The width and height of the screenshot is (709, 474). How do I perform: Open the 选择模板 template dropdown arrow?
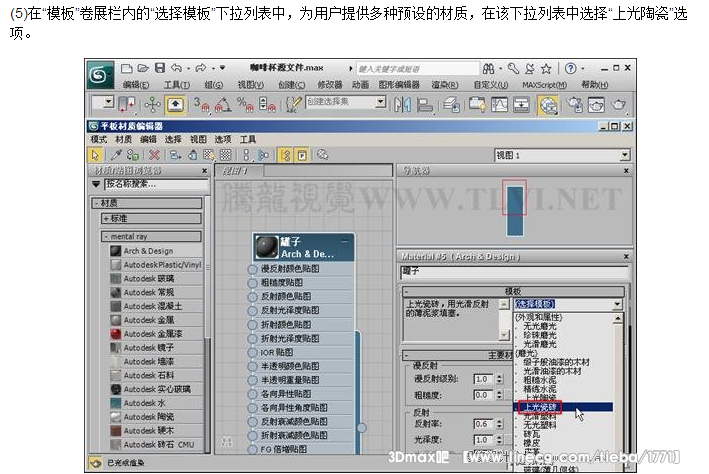click(617, 304)
